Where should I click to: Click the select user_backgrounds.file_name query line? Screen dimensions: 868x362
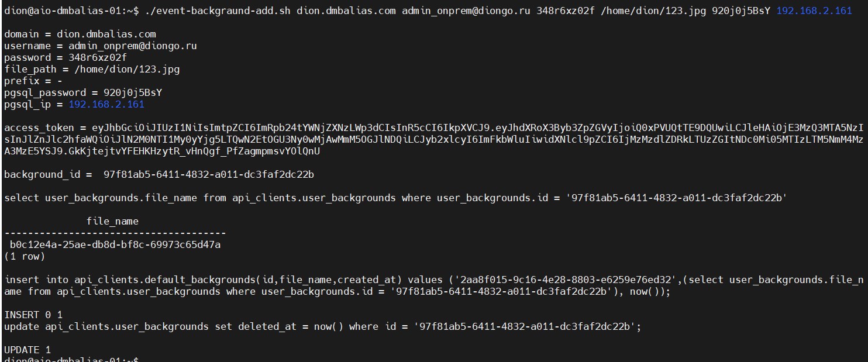point(395,198)
